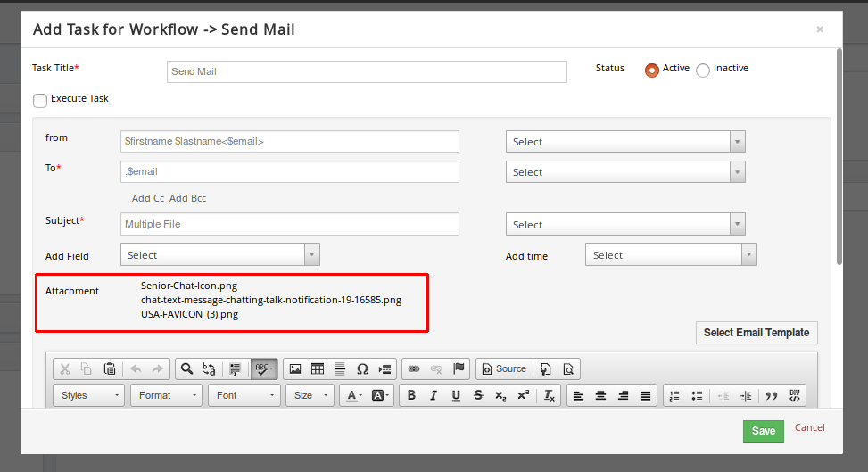Click the Unlink icon

(x=436, y=369)
